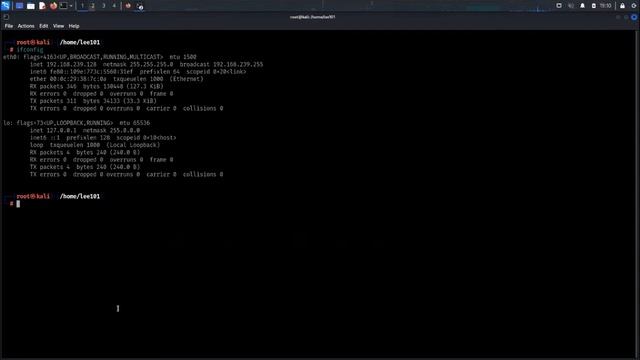Open terminal emulator from the panel
Image resolution: width=640 pixels, height=360 pixels.
pyautogui.click(x=64, y=6)
